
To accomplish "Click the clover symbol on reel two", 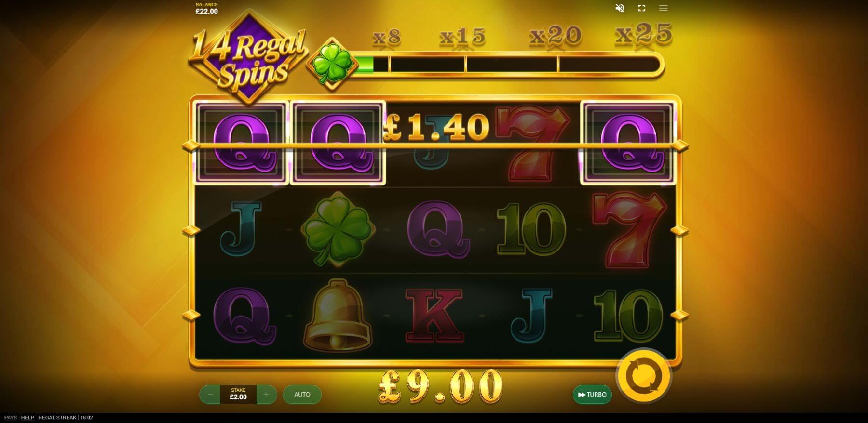I will coord(338,229).
